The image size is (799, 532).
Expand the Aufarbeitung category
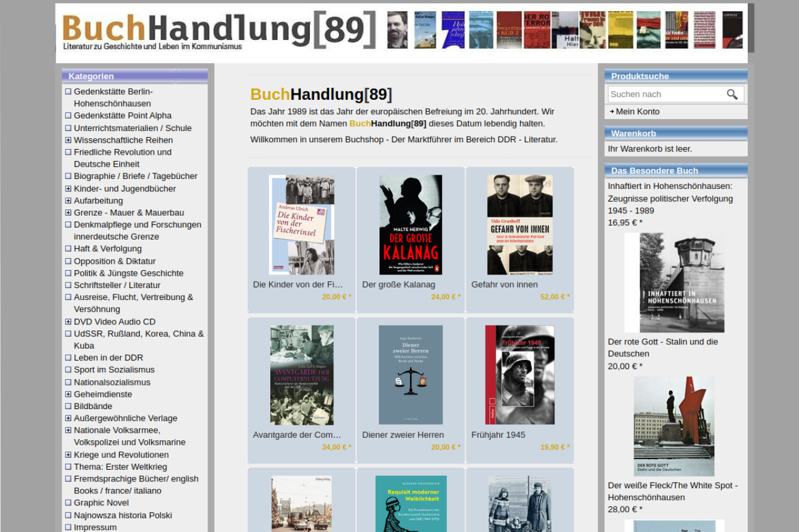coord(68,200)
